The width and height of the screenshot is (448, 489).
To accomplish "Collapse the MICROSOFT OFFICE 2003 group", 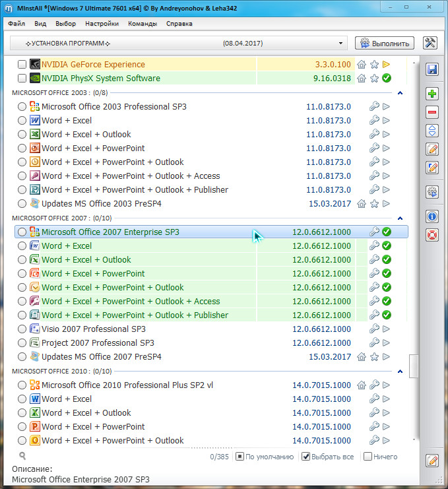I will pyautogui.click(x=400, y=92).
